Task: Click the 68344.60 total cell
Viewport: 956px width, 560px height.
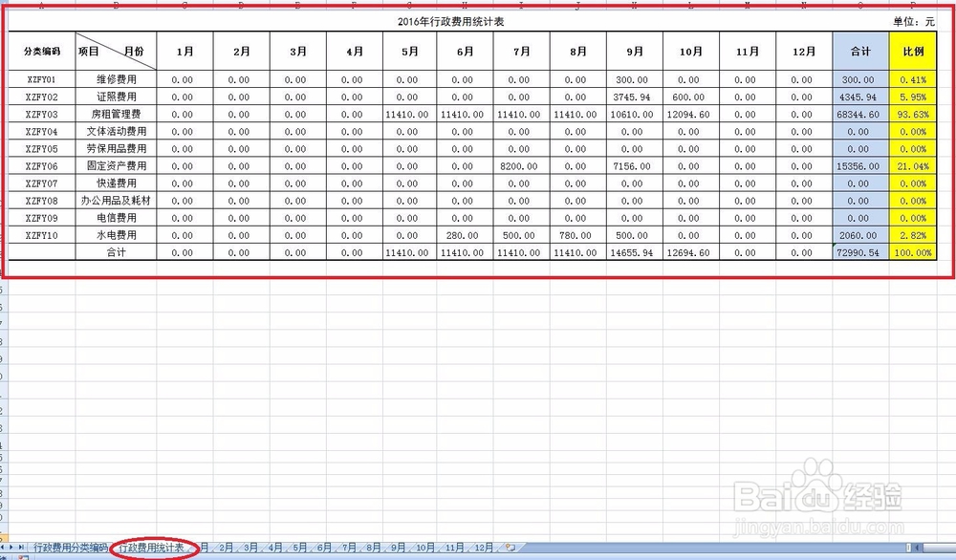Action: 860,114
